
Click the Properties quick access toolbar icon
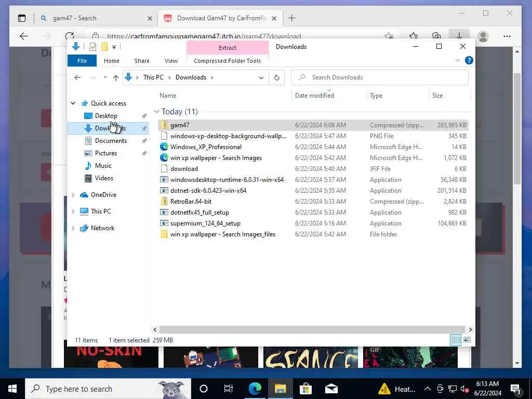[92, 47]
